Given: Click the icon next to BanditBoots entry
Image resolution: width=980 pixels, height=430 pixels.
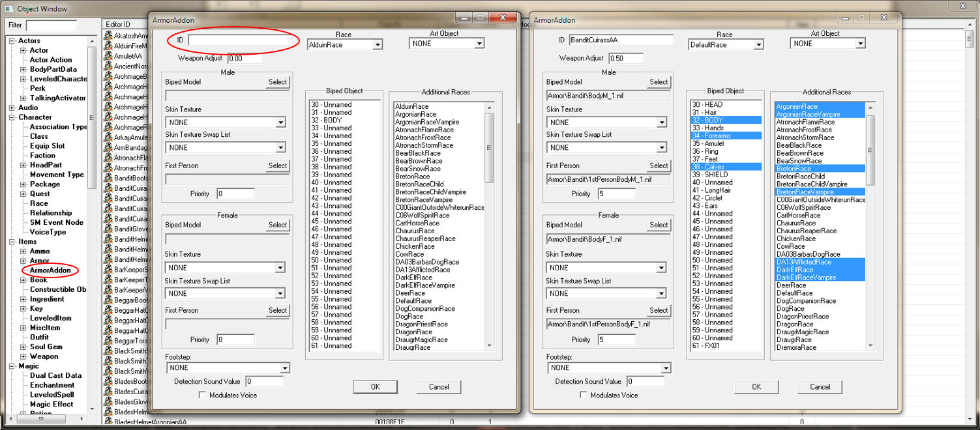Looking at the screenshot, I should 109,178.
